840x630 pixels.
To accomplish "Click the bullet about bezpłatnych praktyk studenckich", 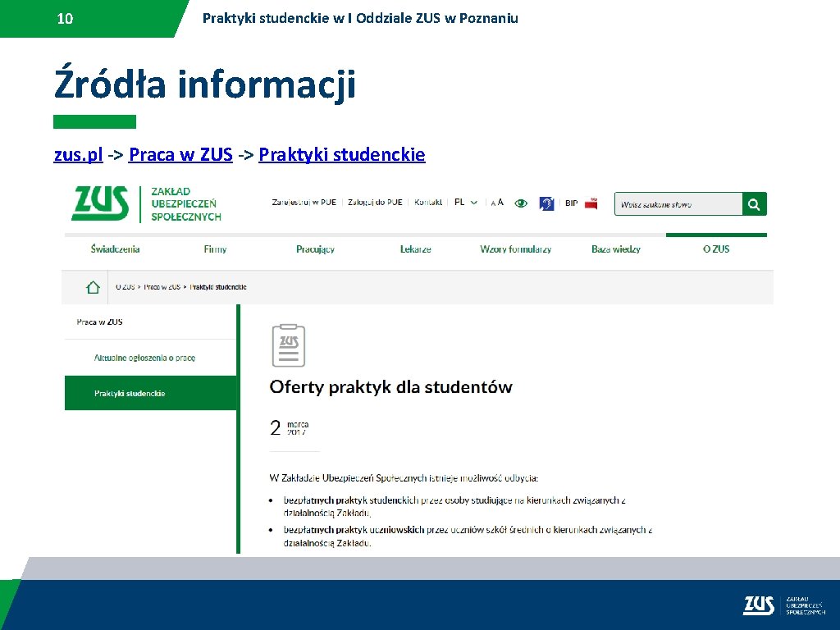I will [454, 506].
